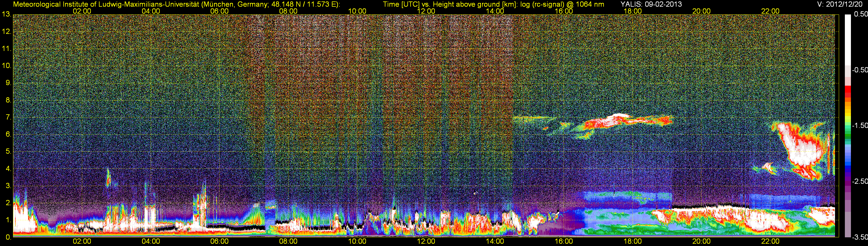Select the -0.50 value on the color scale

click(x=860, y=70)
